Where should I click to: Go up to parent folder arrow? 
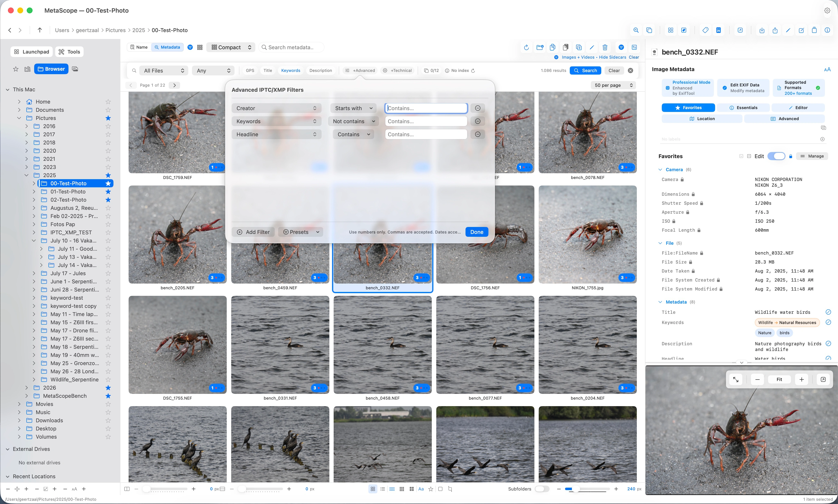point(40,30)
